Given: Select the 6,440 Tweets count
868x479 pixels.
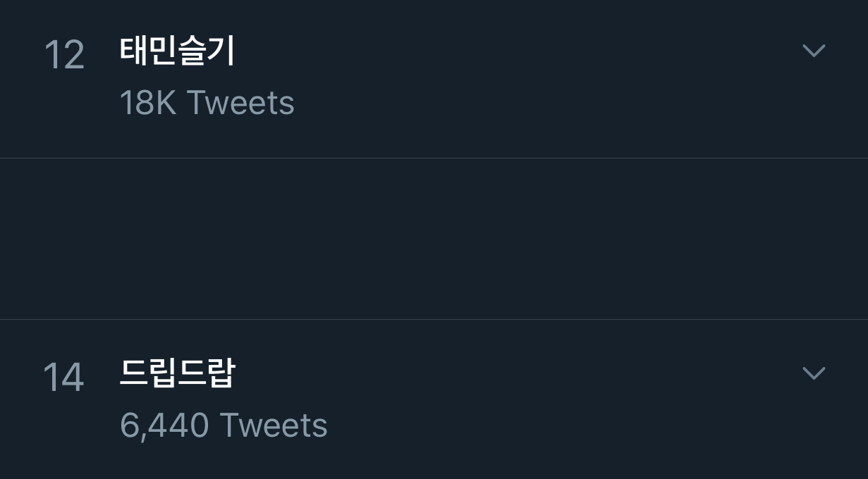Looking at the screenshot, I should tap(224, 425).
